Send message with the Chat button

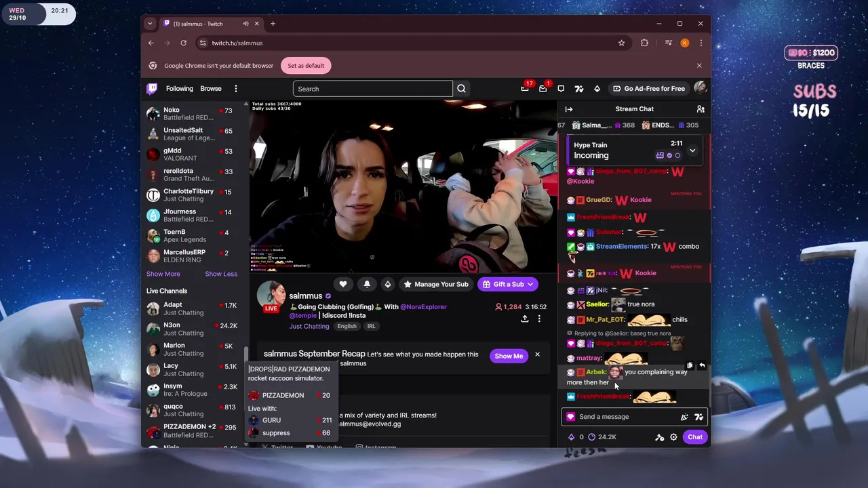(695, 437)
